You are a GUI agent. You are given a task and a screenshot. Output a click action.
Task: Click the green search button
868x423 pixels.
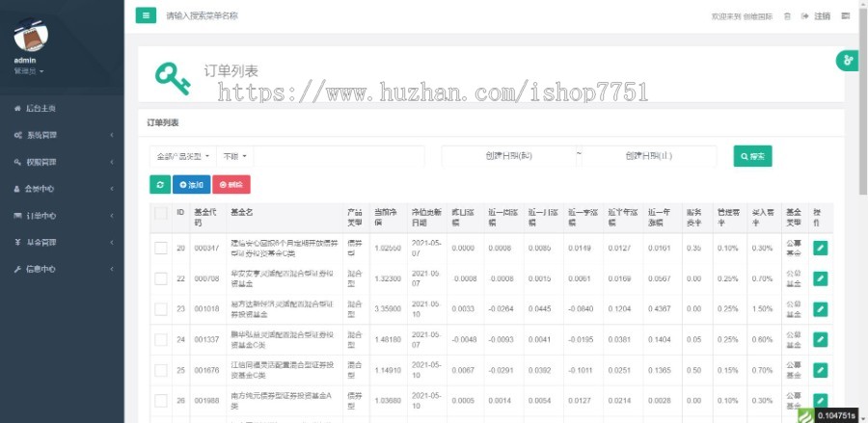coord(752,156)
